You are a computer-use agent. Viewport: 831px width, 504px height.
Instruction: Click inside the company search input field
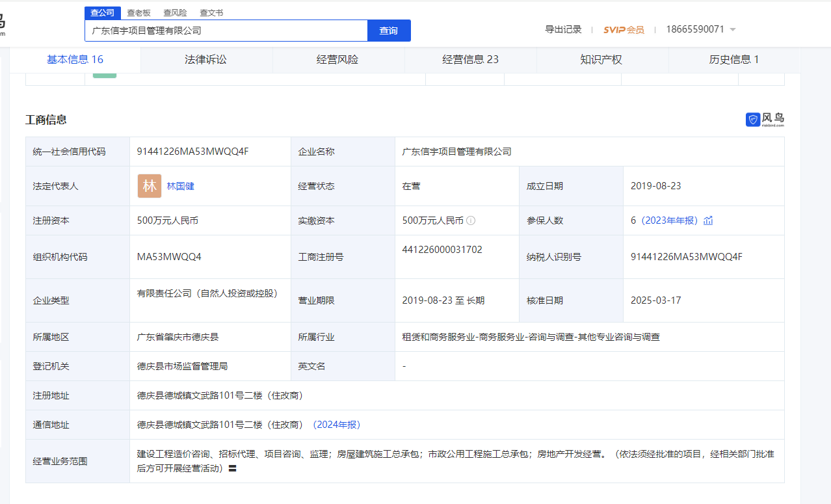tap(224, 31)
